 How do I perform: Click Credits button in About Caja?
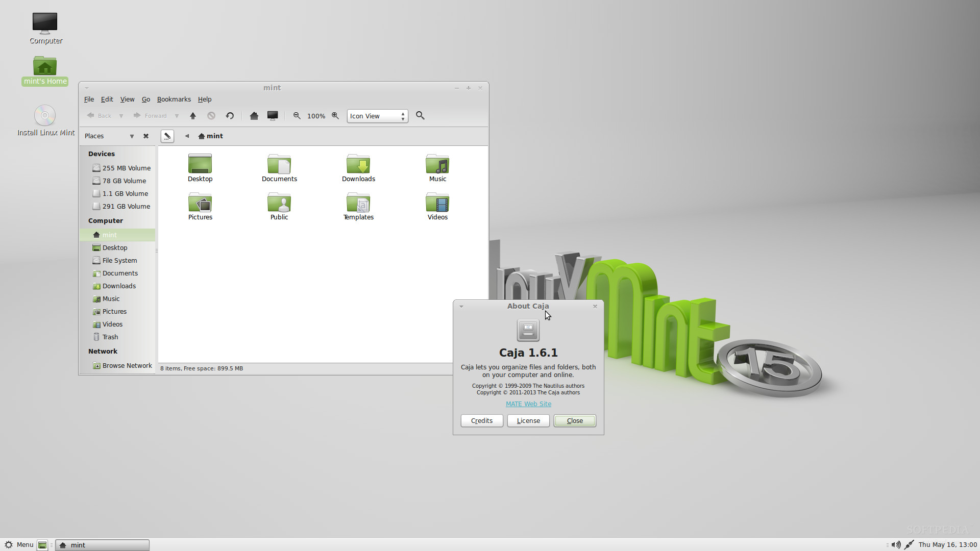coord(482,420)
